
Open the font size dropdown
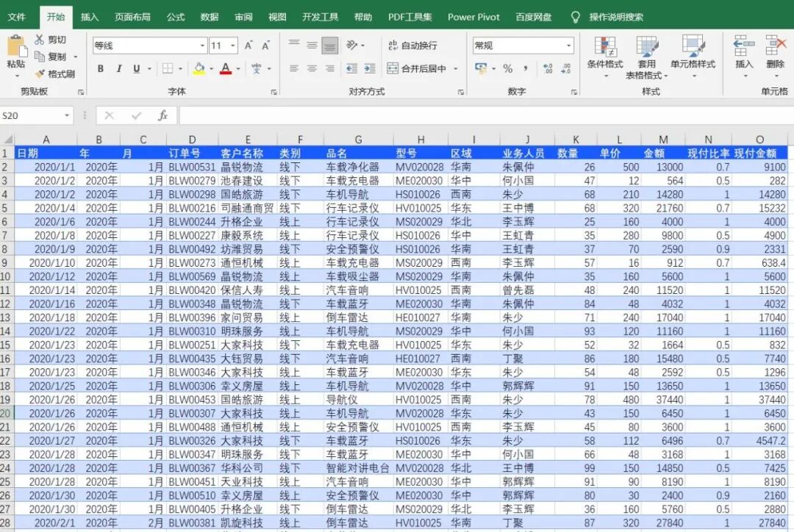(x=233, y=46)
